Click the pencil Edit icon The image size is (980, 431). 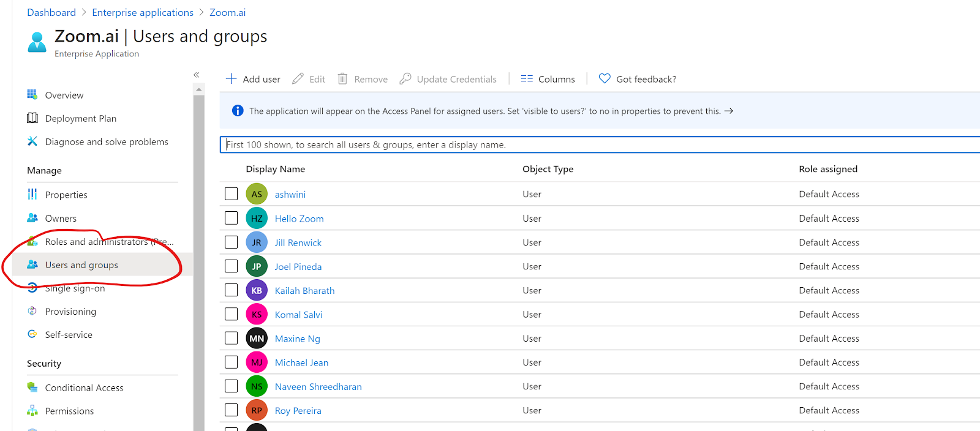(298, 78)
